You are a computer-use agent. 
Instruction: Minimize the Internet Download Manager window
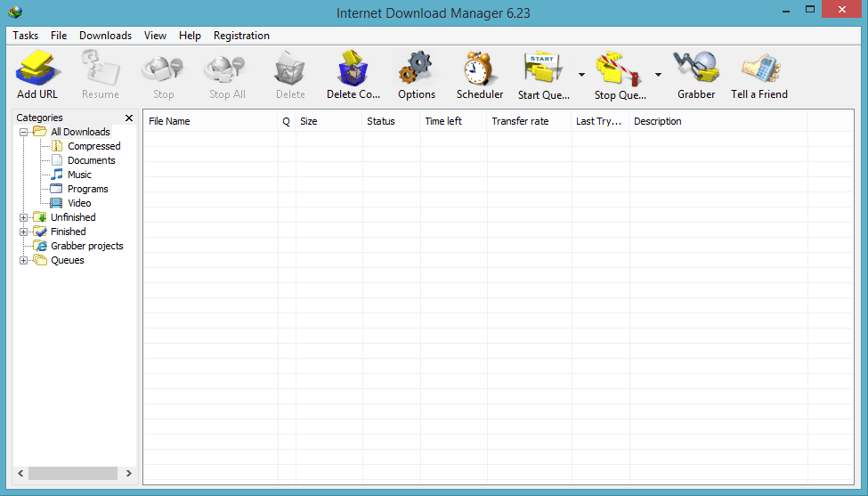coord(786,10)
